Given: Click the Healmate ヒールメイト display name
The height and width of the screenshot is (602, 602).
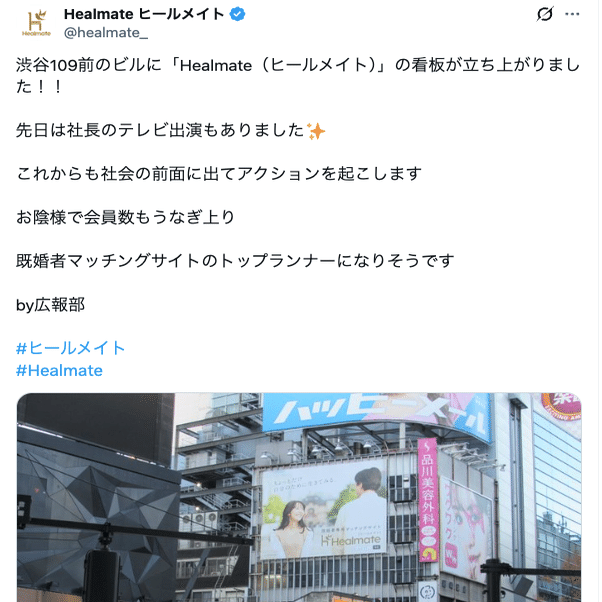Looking at the screenshot, I should [x=144, y=14].
